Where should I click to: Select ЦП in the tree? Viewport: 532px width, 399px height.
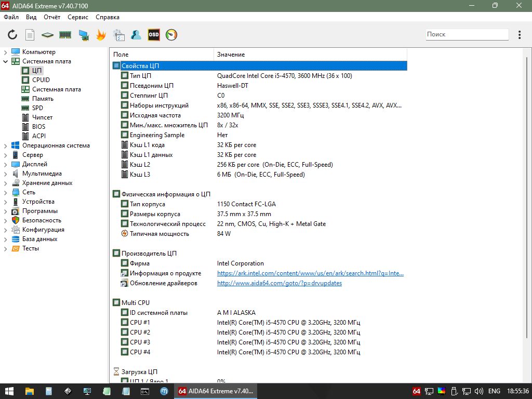point(37,71)
